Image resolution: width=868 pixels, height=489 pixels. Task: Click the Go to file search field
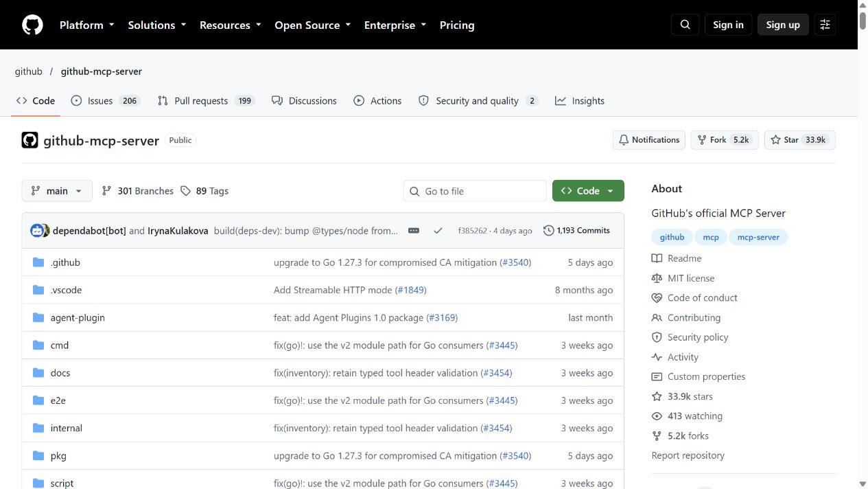475,191
